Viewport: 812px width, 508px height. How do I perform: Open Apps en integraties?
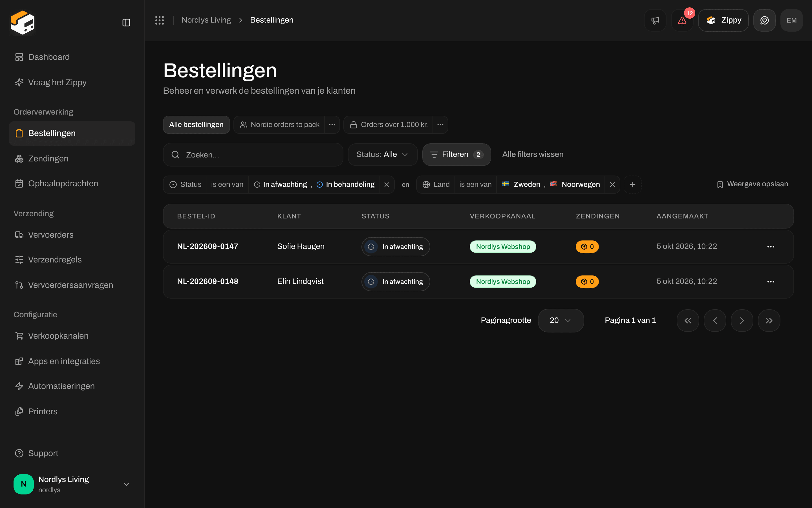(72, 361)
